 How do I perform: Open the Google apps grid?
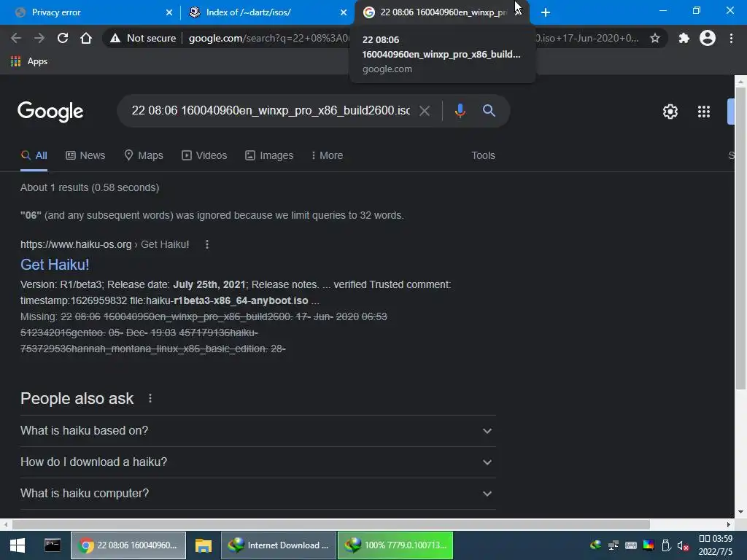(704, 112)
